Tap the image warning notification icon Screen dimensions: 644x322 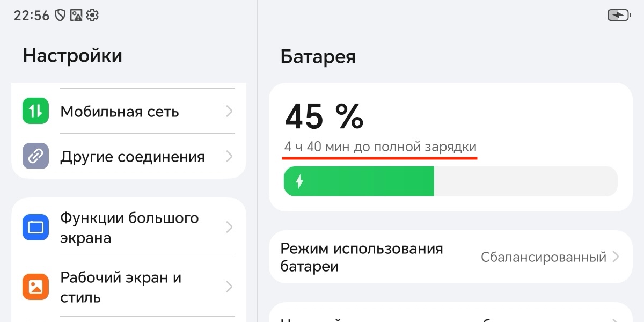(76, 16)
